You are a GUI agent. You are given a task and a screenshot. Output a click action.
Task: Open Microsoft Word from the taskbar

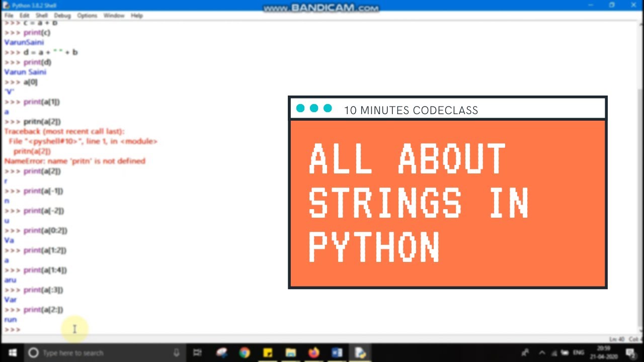coord(337,353)
